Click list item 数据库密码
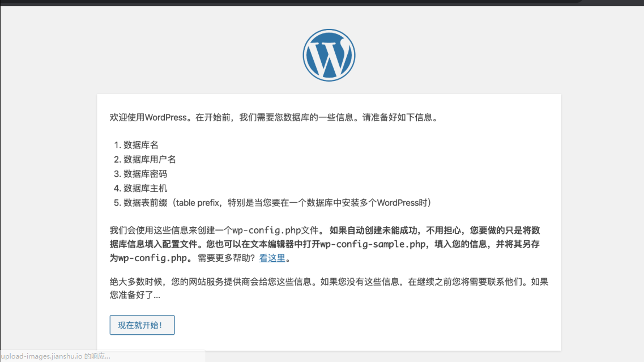This screenshot has height=362, width=644. 146,174
